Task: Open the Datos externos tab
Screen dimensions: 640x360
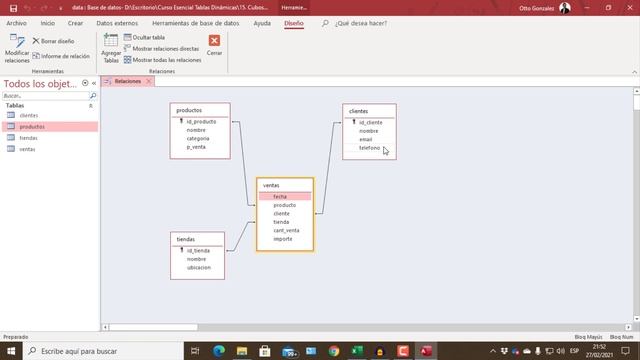Action: (x=117, y=23)
